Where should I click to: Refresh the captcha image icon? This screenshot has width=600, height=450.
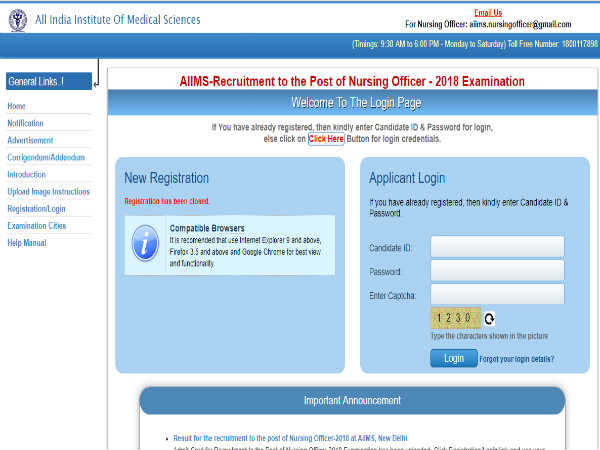(489, 319)
